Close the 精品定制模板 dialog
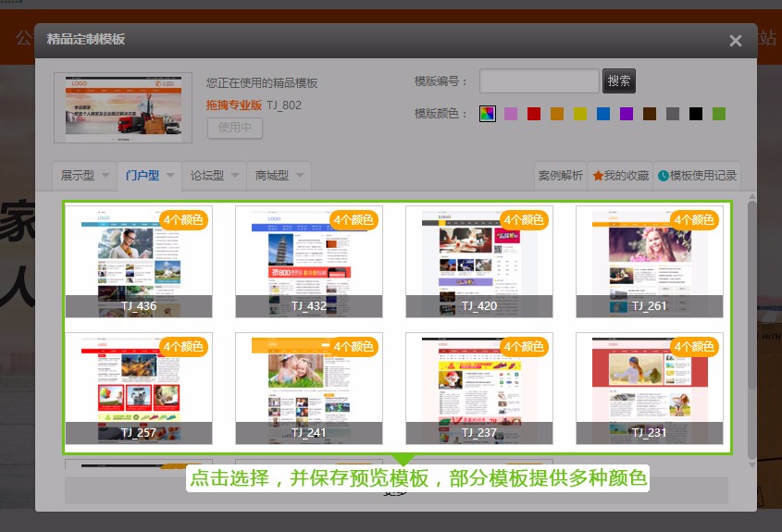The width and height of the screenshot is (782, 532). tap(735, 41)
